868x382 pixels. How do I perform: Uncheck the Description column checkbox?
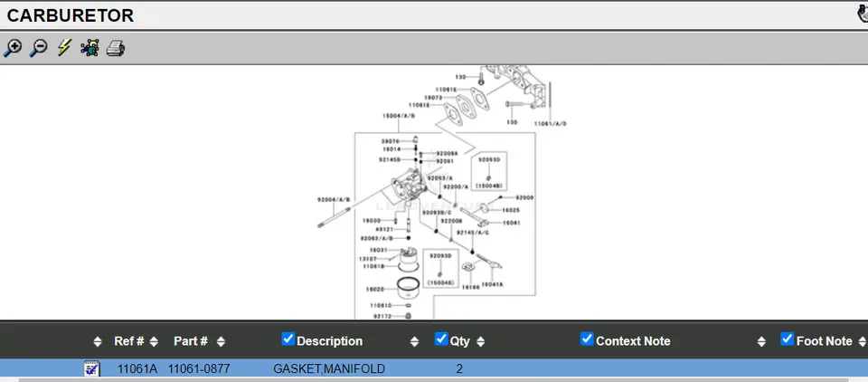(288, 339)
